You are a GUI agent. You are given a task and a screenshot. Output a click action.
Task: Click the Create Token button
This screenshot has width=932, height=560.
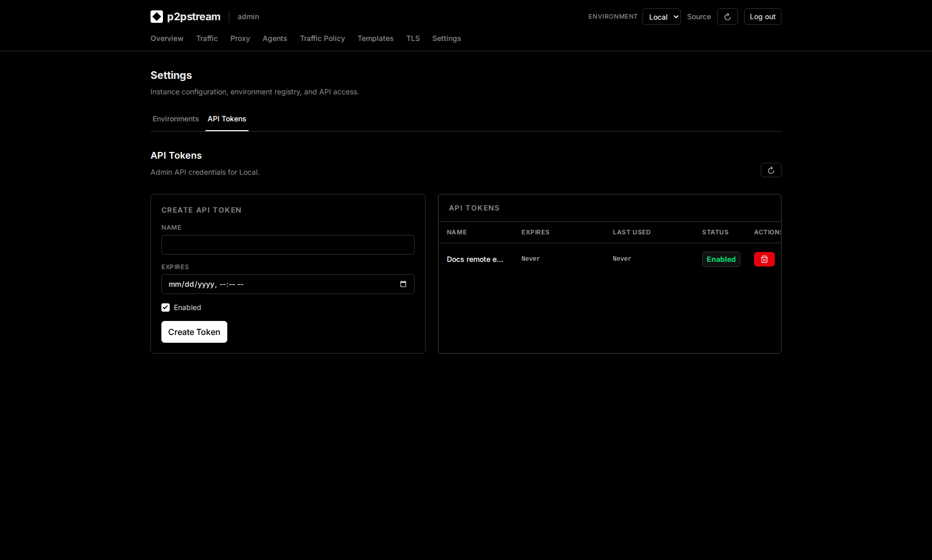(194, 332)
